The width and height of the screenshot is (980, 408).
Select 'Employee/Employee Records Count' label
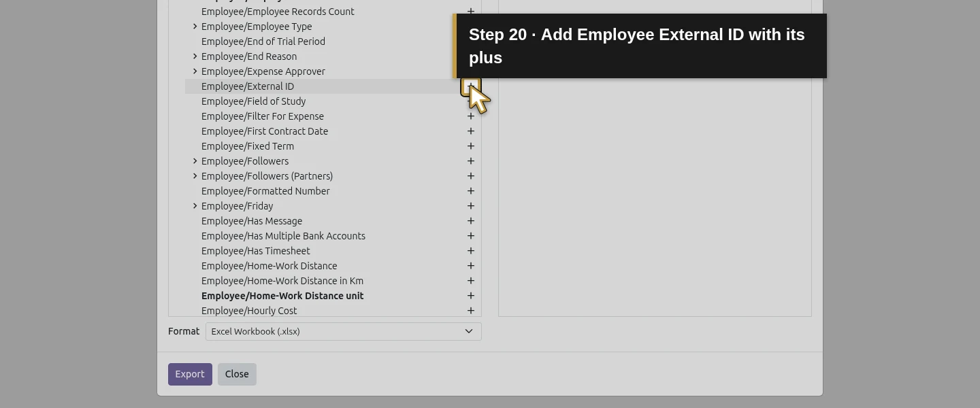[278, 12]
